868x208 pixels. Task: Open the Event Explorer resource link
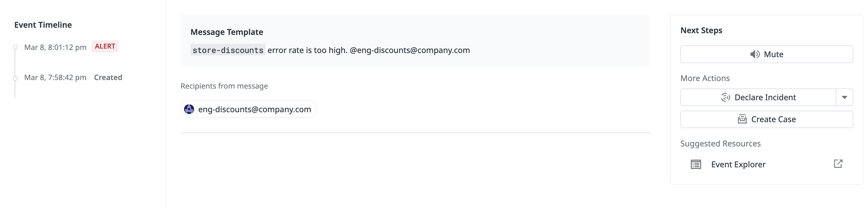[738, 165]
